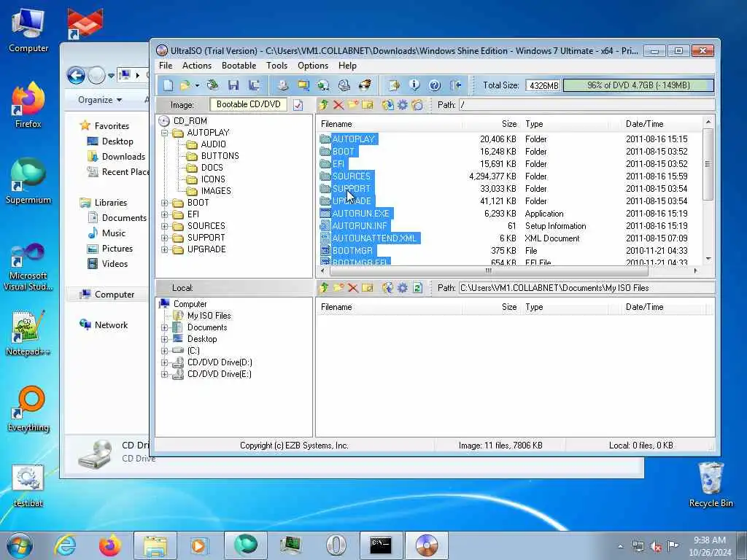This screenshot has width=747, height=560.
Task: Click the Save floppy disk icon
Action: coord(233,85)
